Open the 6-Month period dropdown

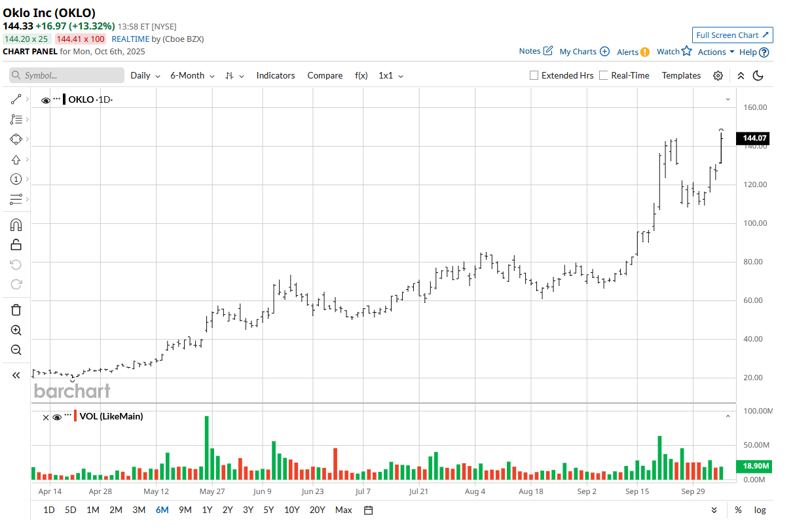coord(193,76)
